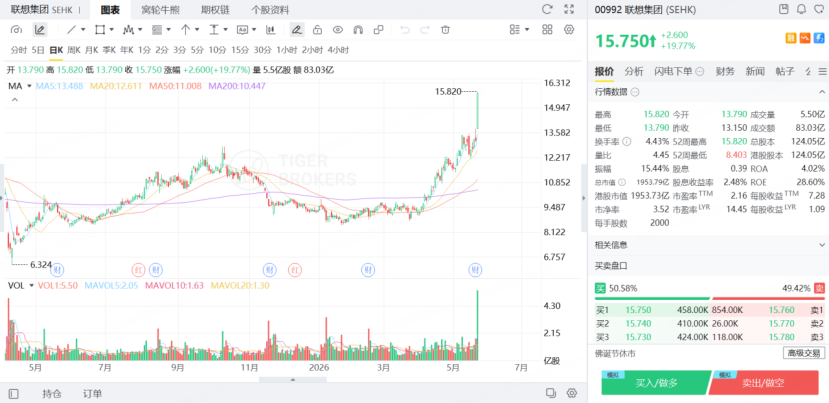829x403 pixels.
Task: Click the orange 融 margin badge
Action: (791, 38)
